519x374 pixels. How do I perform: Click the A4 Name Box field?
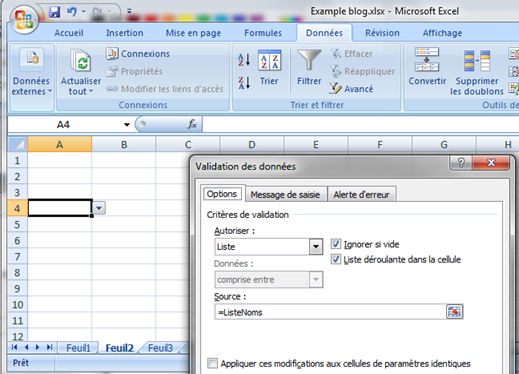coord(63,125)
